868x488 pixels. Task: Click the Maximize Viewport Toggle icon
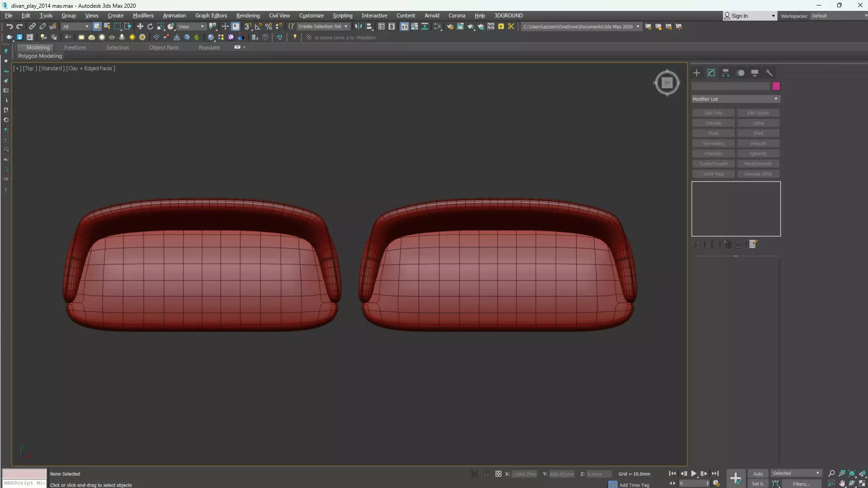(x=862, y=483)
